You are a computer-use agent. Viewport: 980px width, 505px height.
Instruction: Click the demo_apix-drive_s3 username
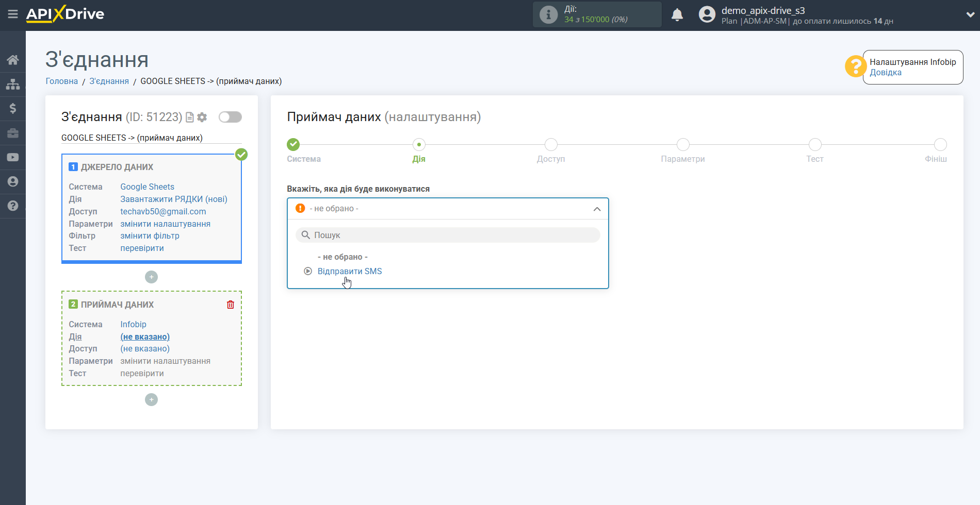[x=763, y=10]
